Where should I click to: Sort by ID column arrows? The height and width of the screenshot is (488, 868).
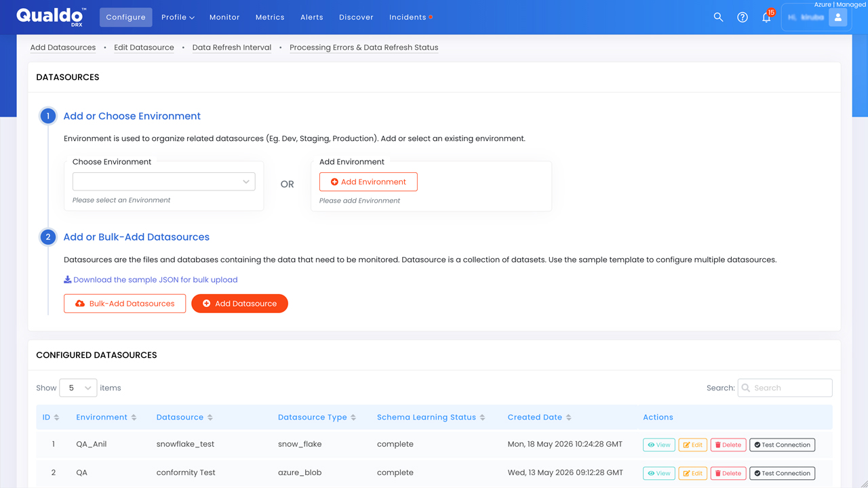click(56, 418)
